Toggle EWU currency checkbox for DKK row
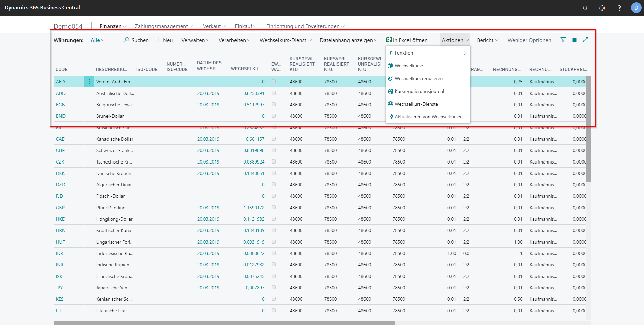This screenshot has height=325, width=644. click(274, 173)
